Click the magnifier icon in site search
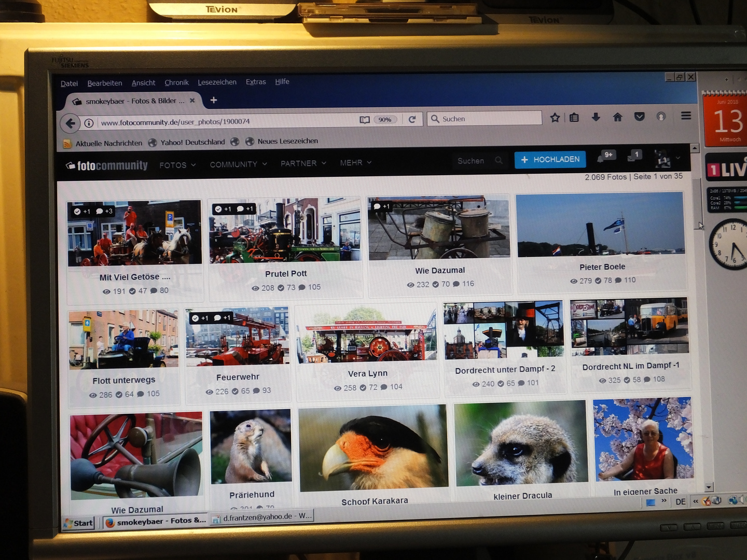The width and height of the screenshot is (747, 560). [x=499, y=160]
